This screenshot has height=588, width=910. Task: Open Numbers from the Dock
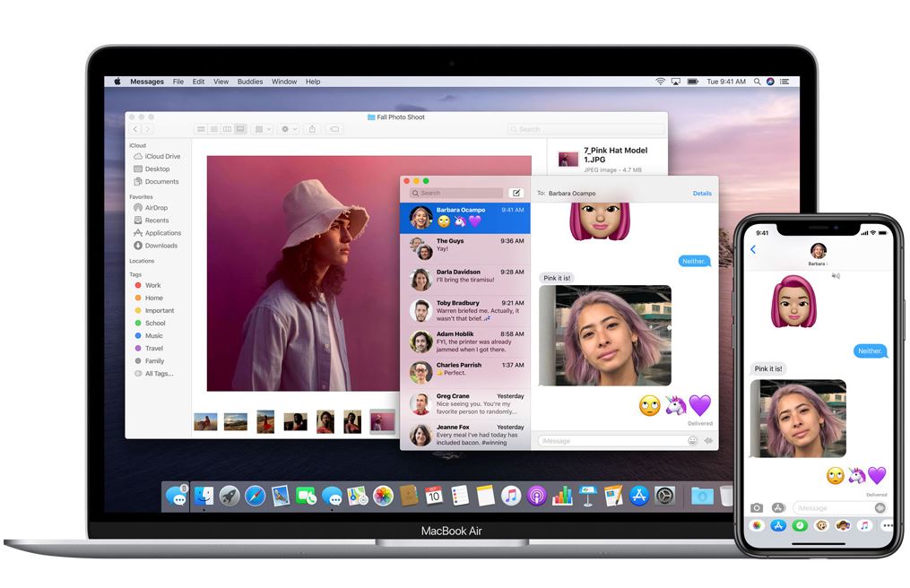[x=562, y=497]
